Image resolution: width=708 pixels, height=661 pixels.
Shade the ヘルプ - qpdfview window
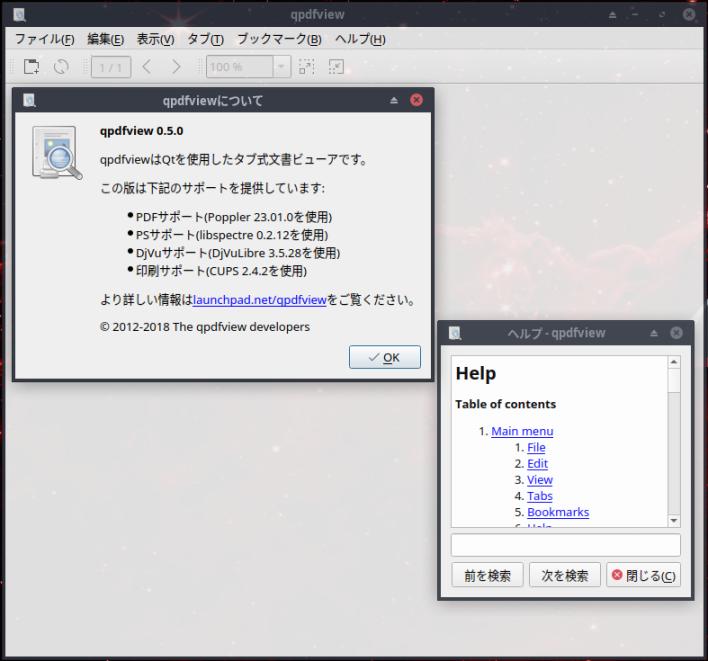[653, 333]
